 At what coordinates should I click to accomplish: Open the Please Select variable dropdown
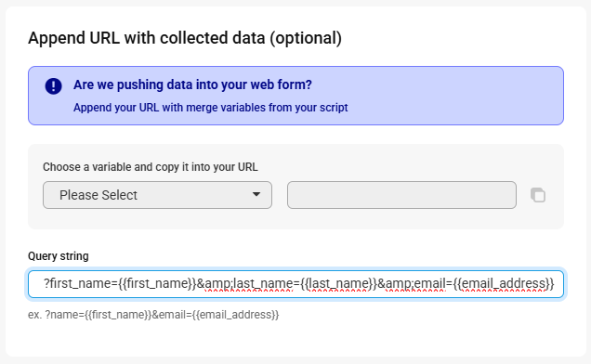[x=157, y=195]
